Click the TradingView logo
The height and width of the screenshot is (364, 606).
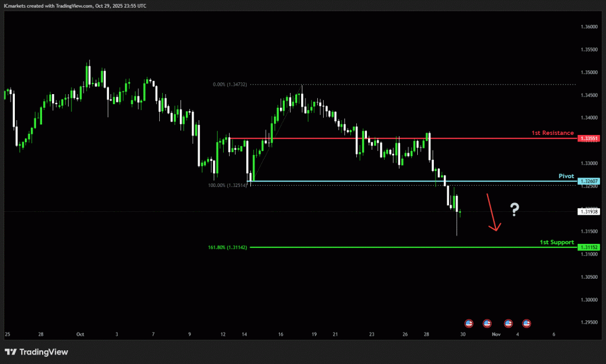click(x=36, y=352)
